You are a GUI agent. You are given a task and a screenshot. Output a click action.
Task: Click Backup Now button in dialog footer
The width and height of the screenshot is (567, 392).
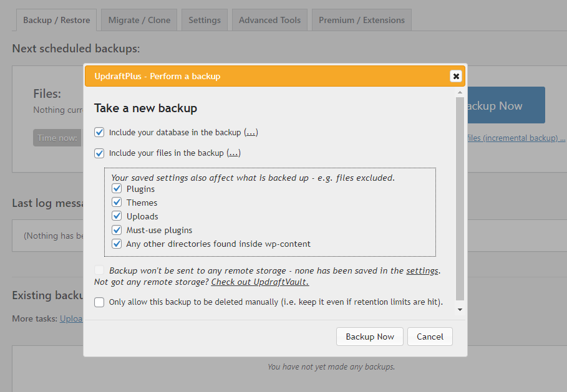pos(370,337)
